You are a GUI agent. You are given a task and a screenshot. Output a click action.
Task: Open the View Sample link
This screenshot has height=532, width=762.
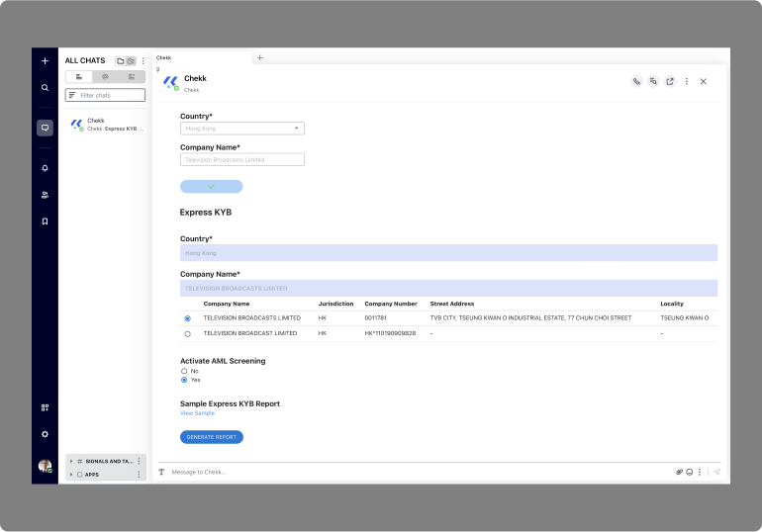(x=197, y=413)
